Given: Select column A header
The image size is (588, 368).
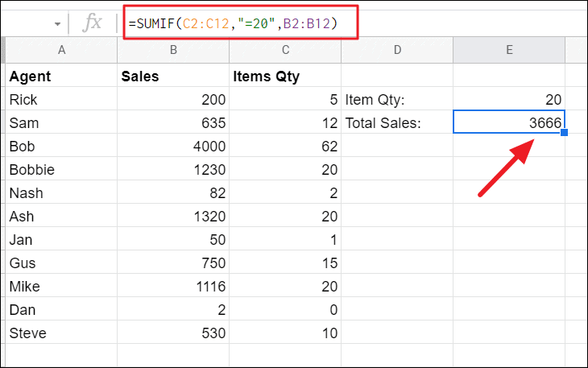Looking at the screenshot, I should point(61,51).
